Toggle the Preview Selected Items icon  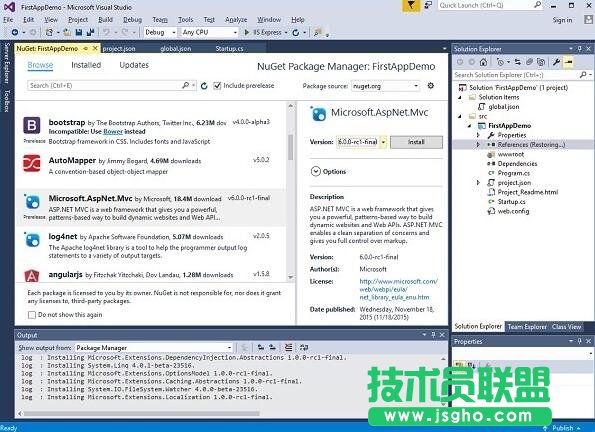click(x=568, y=61)
